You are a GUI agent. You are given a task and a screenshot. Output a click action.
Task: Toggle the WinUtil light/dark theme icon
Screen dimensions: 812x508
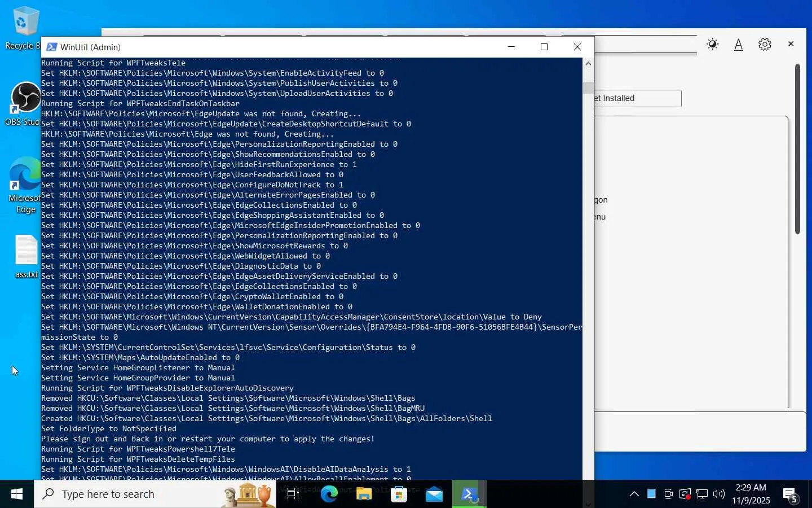click(713, 44)
